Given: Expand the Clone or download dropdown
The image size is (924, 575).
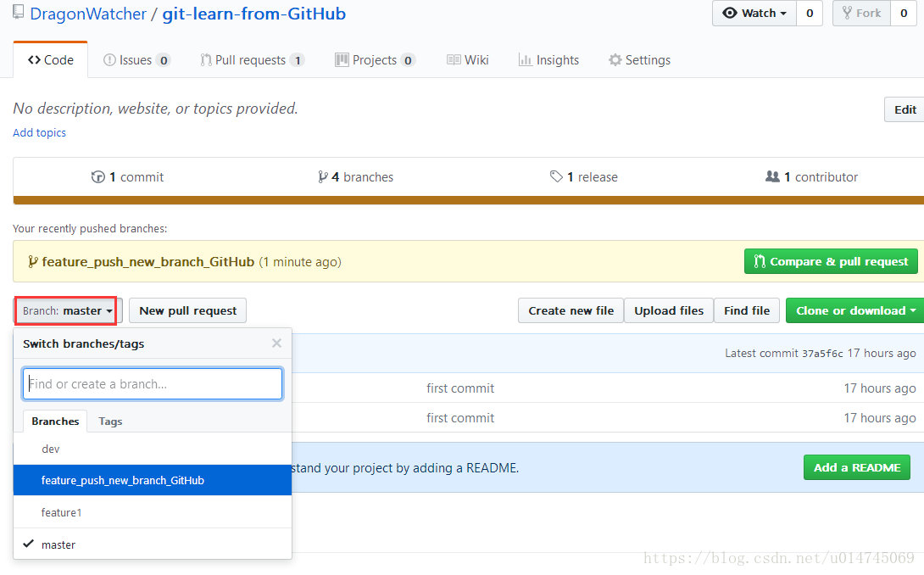Looking at the screenshot, I should (855, 310).
